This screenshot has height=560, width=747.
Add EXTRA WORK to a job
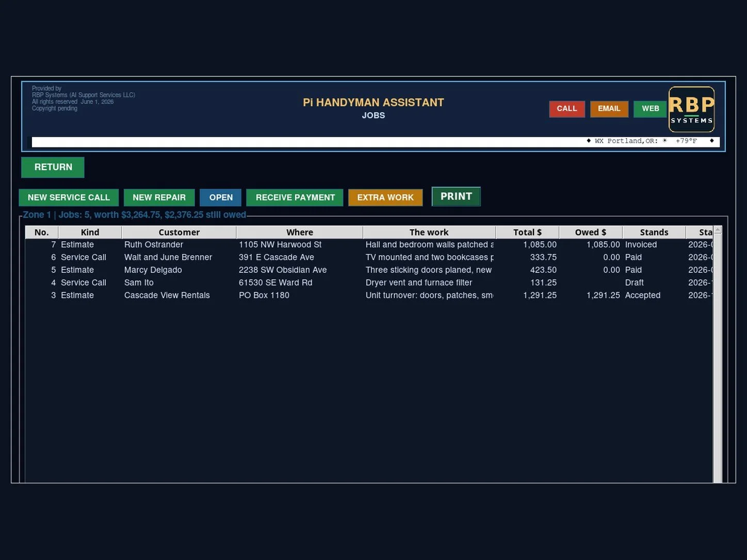[x=385, y=197]
